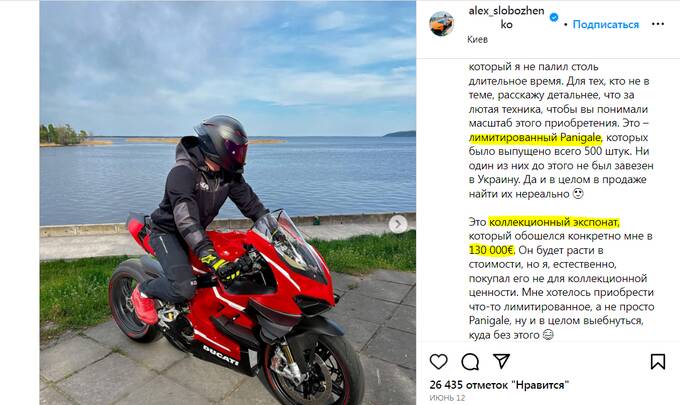680x405 pixels.
Task: View the 26 435 likes list
Action: click(x=499, y=385)
